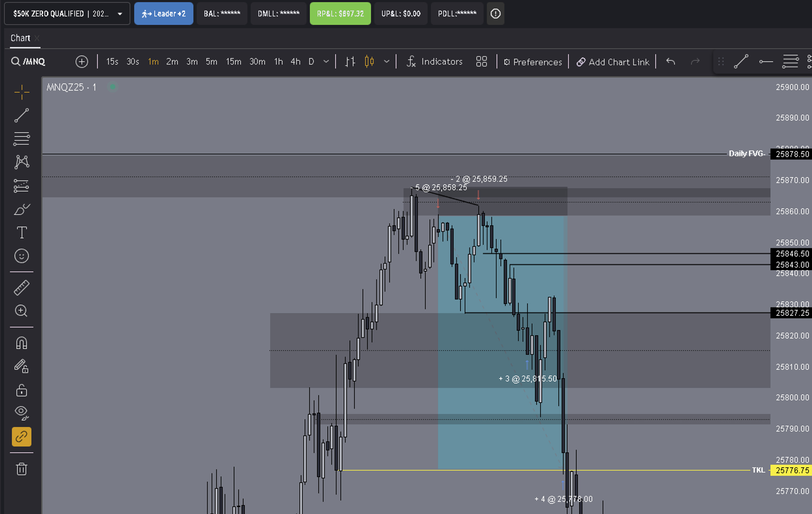This screenshot has height=514, width=812.
Task: Select the 1m timeframe
Action: coord(153,62)
